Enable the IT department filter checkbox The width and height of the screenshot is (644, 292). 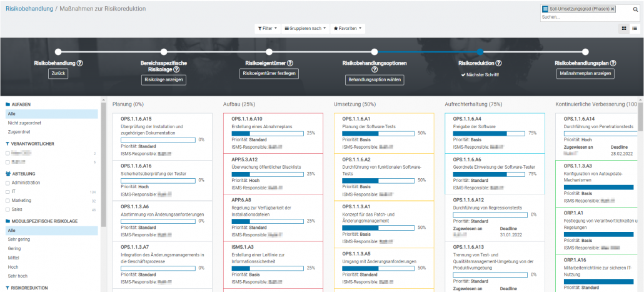[x=8, y=192]
